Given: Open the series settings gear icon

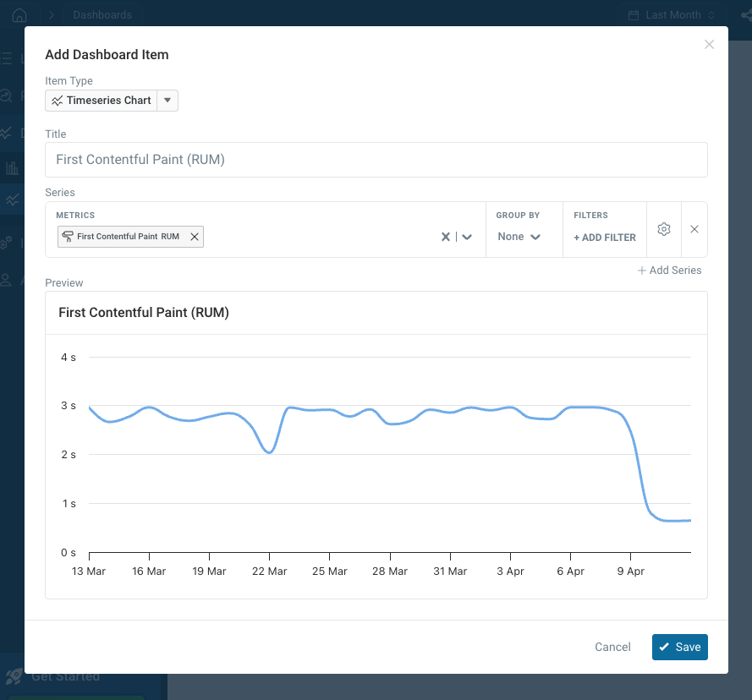Looking at the screenshot, I should point(664,229).
